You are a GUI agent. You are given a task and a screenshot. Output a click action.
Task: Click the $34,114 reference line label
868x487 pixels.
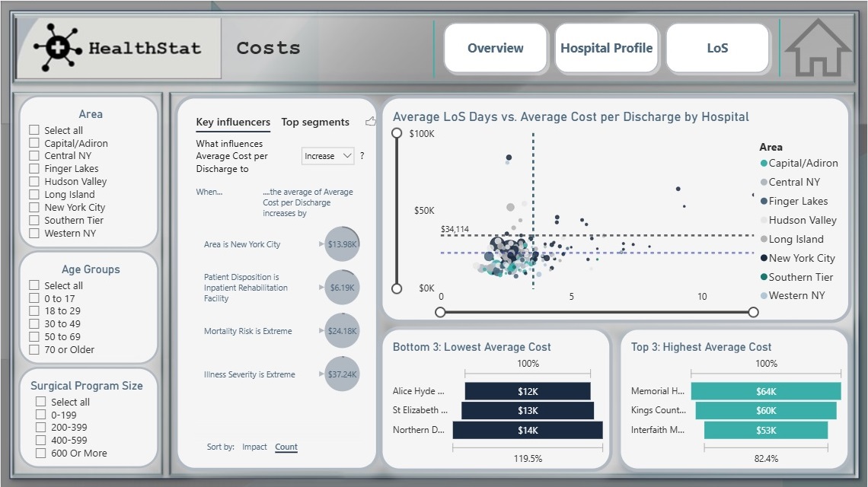tap(455, 229)
